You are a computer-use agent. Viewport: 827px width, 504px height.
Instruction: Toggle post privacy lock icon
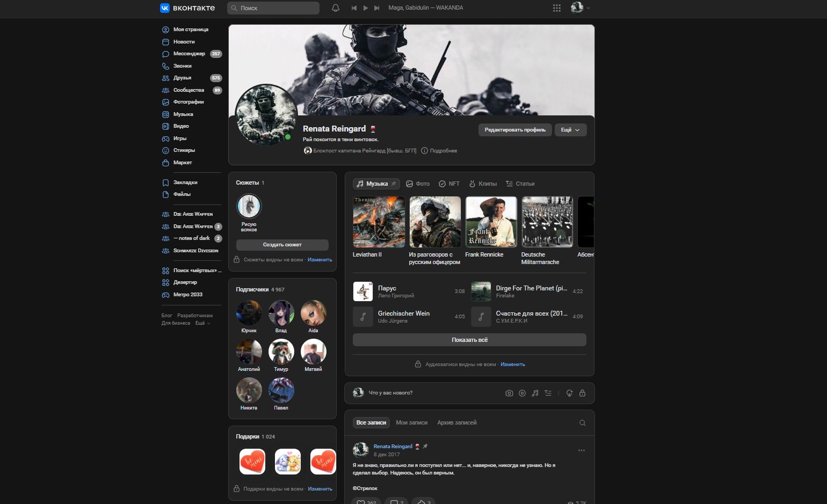(582, 393)
